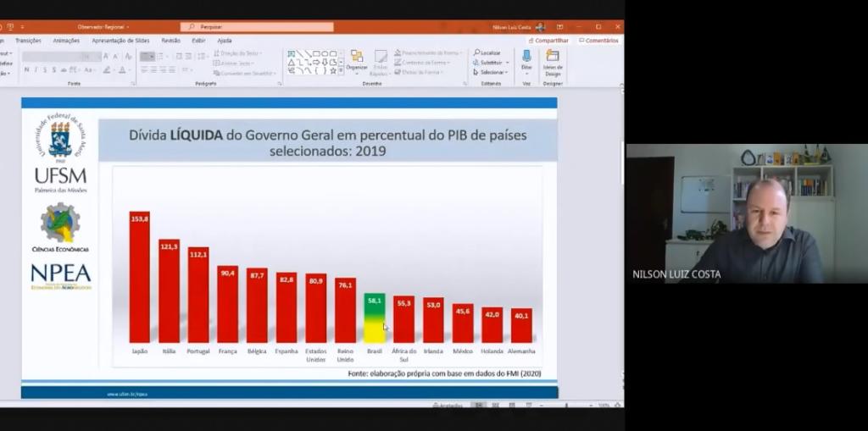Select the green-yellow Brasil bar
868x431 pixels.
pyautogui.click(x=374, y=319)
